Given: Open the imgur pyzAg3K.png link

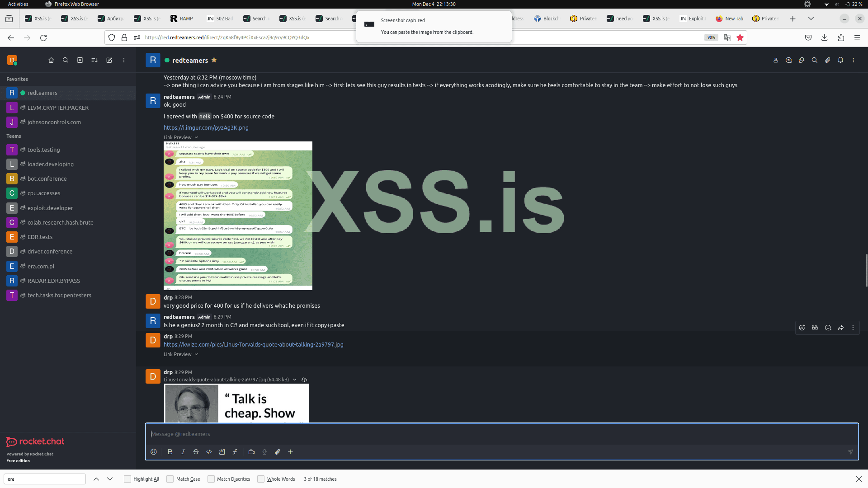Looking at the screenshot, I should pyautogui.click(x=206, y=127).
